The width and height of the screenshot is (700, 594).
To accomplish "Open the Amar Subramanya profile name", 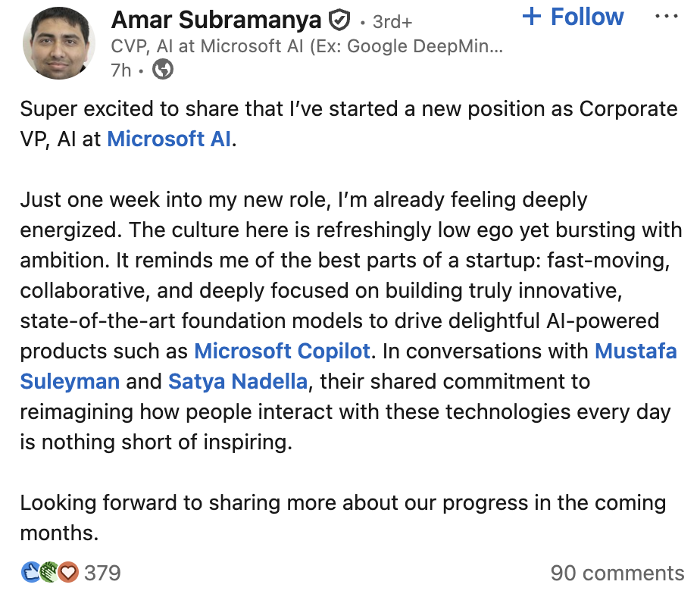I will tap(216, 20).
